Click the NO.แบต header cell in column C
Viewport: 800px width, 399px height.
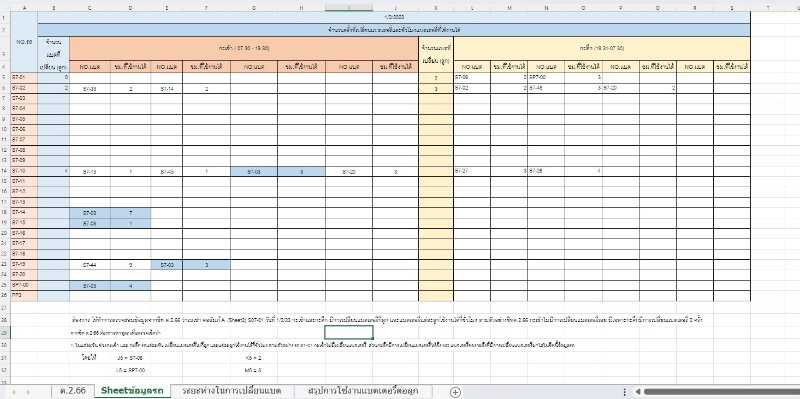click(90, 67)
